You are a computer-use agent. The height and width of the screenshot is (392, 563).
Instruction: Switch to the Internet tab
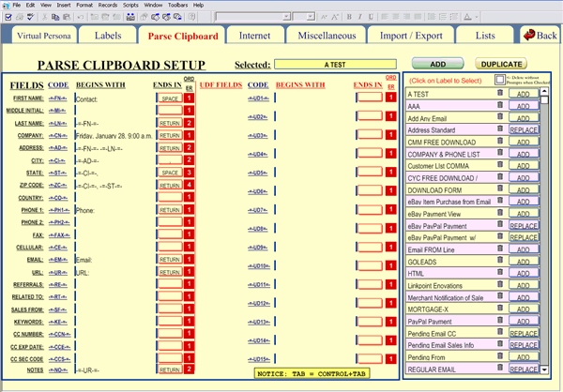(254, 36)
